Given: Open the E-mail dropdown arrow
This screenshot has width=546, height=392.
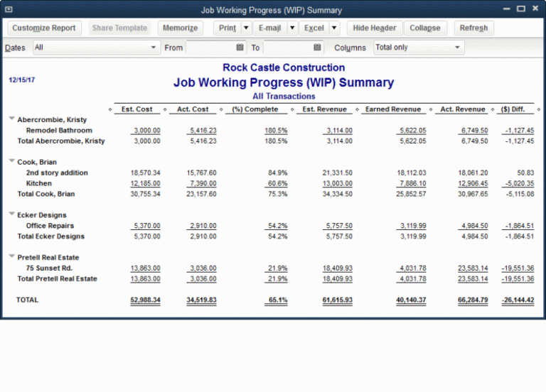Looking at the screenshot, I should tap(292, 28).
